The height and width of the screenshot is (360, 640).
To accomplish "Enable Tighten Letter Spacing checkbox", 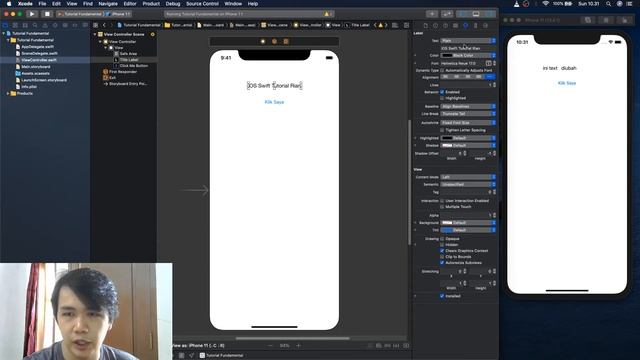I will click(x=442, y=130).
